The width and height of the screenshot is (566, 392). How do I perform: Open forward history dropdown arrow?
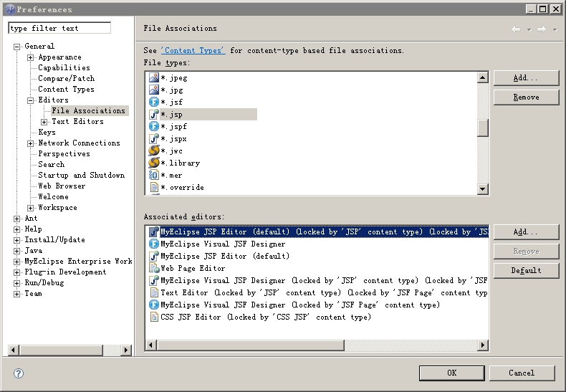click(x=555, y=29)
